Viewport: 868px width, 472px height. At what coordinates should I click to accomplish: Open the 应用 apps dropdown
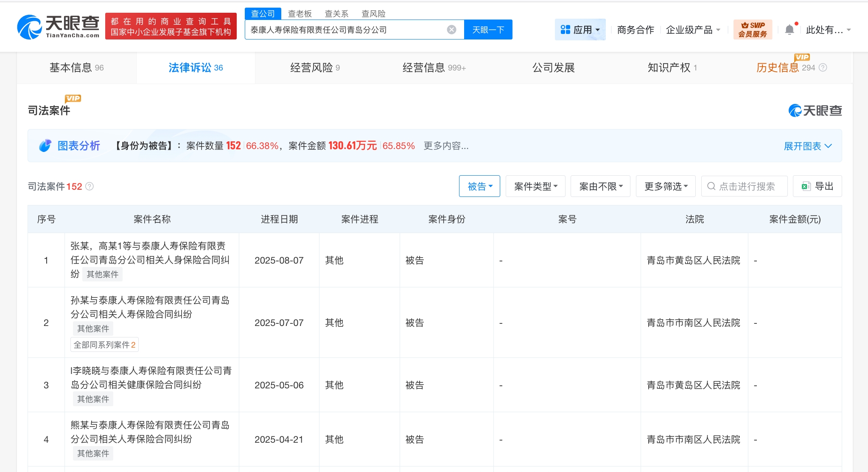pyautogui.click(x=580, y=30)
